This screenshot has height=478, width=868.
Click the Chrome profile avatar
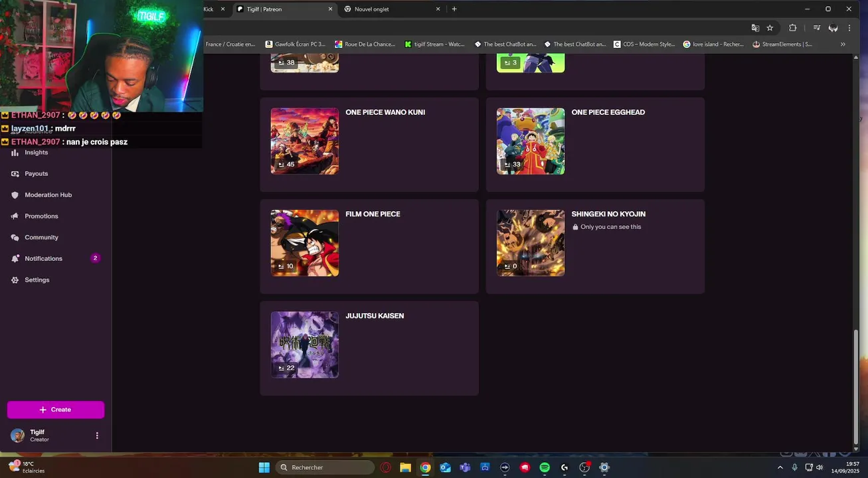833,28
